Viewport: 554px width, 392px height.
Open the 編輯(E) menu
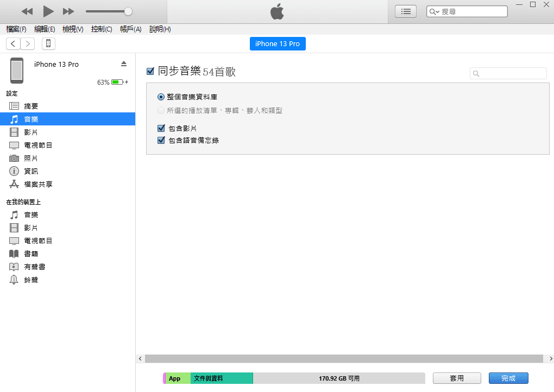point(45,29)
